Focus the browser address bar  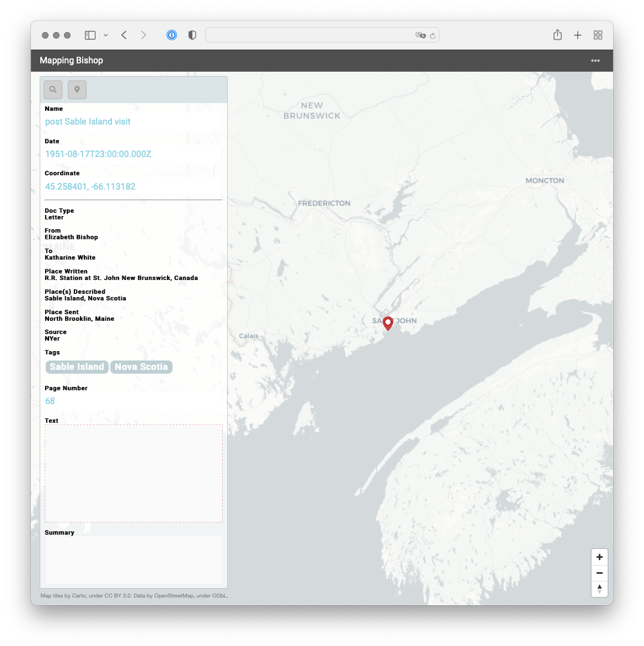coord(322,35)
